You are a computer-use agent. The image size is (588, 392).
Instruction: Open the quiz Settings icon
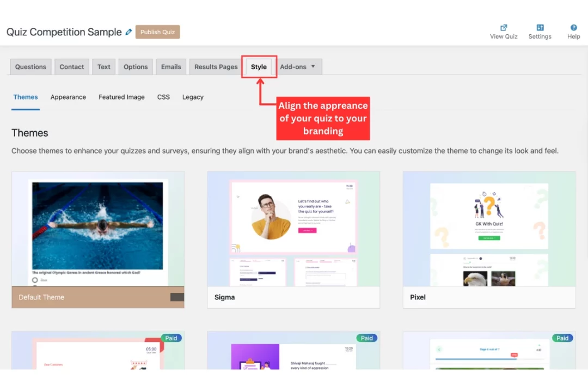point(540,28)
